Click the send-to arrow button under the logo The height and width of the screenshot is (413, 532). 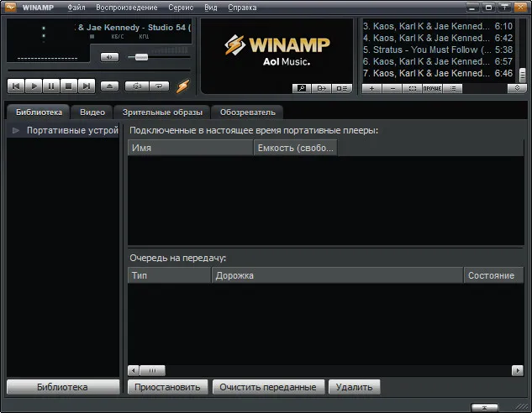[x=321, y=88]
